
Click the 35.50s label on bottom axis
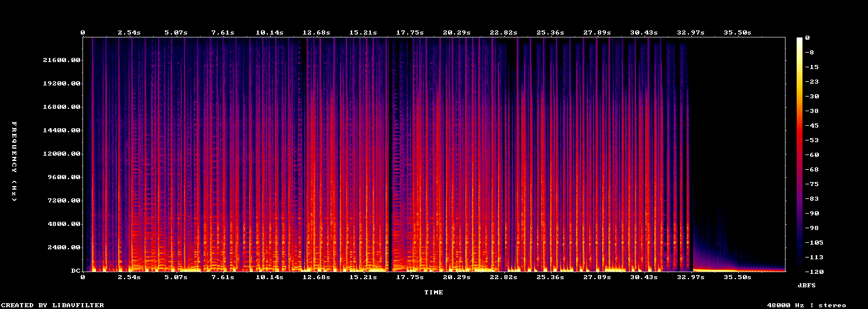coord(738,277)
